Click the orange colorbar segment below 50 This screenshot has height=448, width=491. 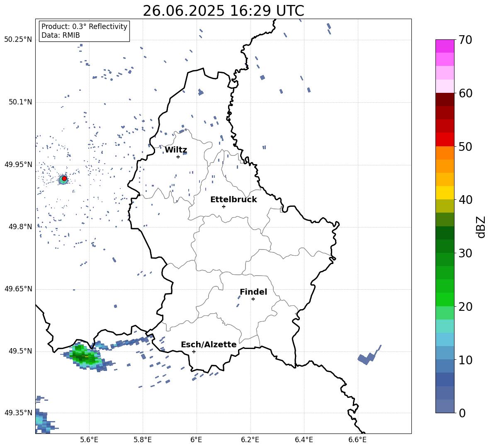(445, 153)
